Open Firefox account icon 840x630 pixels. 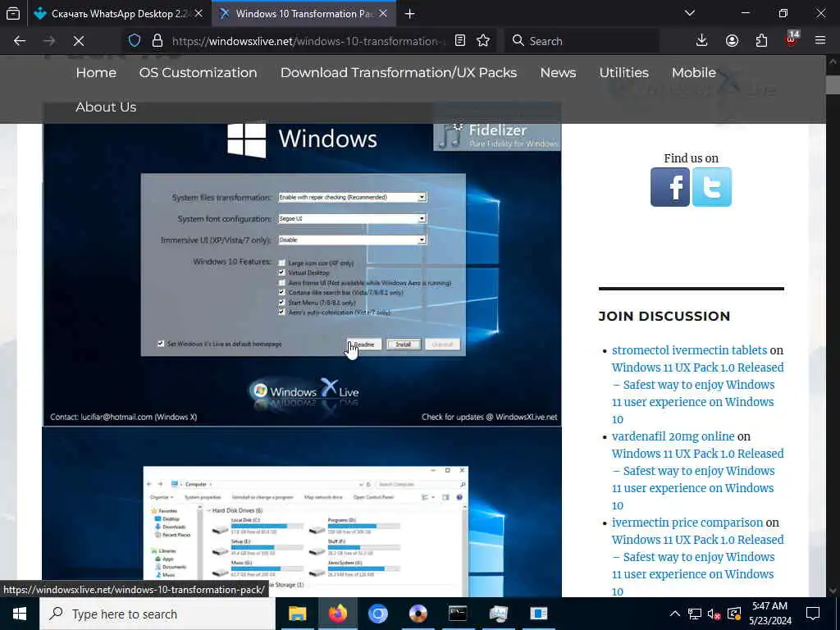point(732,41)
